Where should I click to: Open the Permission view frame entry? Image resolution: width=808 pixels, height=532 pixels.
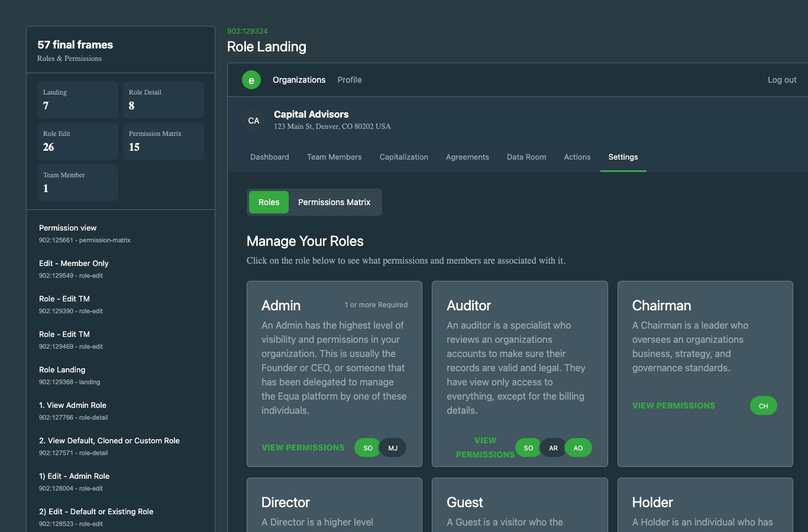point(121,233)
